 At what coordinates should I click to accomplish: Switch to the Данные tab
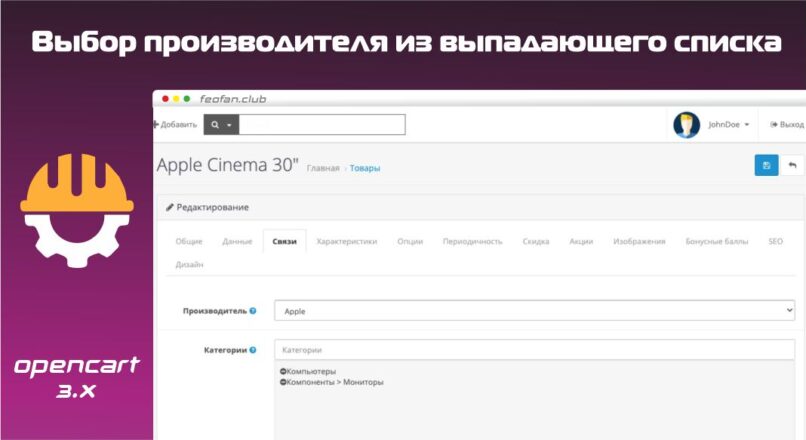[x=237, y=241]
